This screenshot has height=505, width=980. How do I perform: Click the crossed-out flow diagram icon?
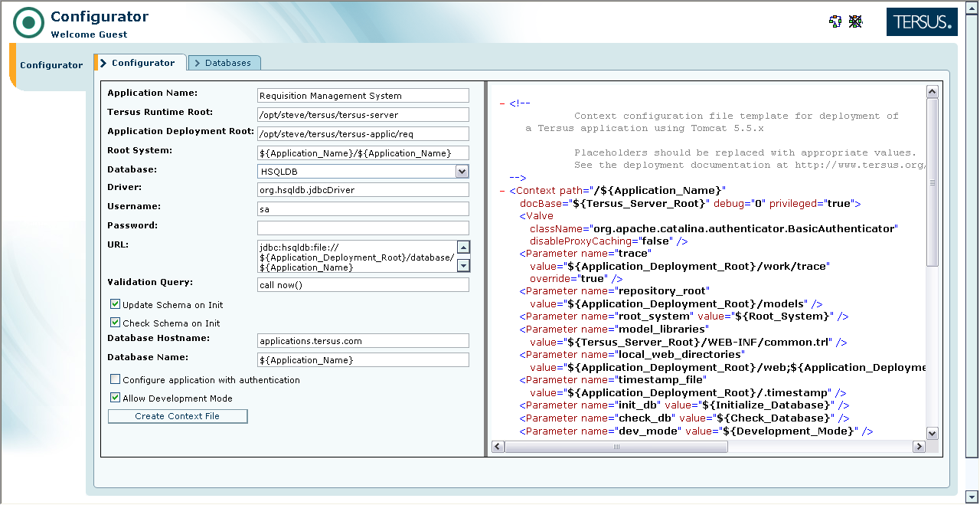(x=855, y=21)
